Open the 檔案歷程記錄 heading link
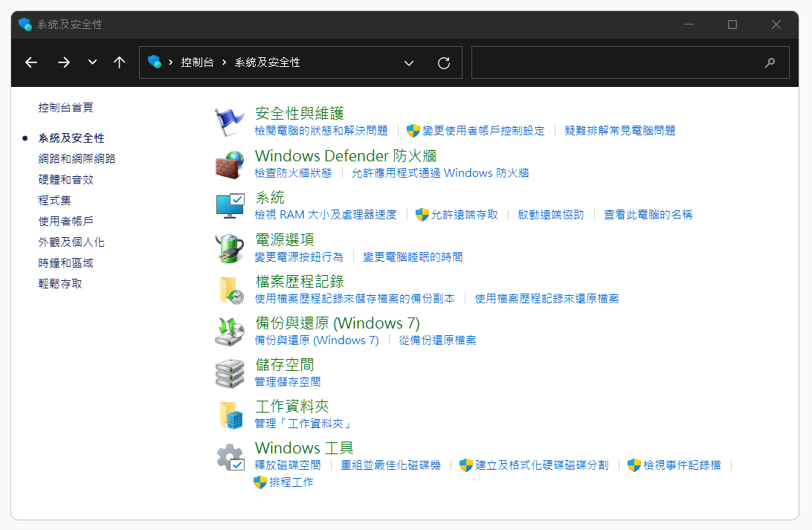 point(300,281)
